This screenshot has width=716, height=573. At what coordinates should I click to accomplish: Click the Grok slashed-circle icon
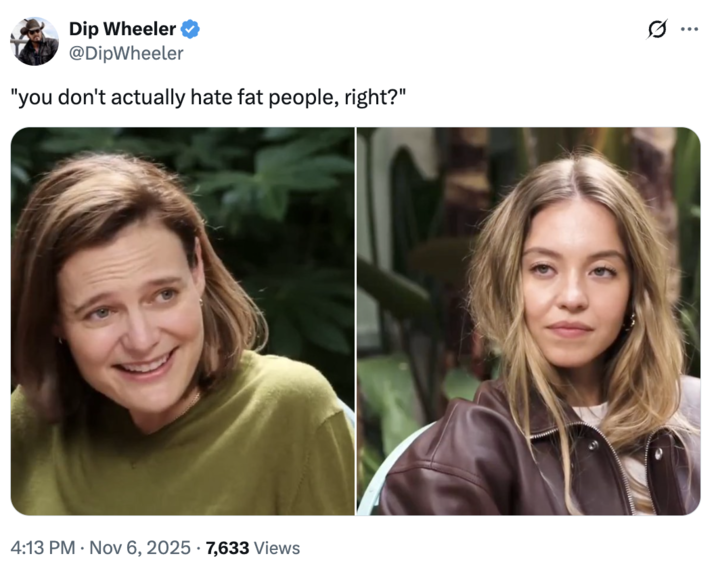point(657,30)
